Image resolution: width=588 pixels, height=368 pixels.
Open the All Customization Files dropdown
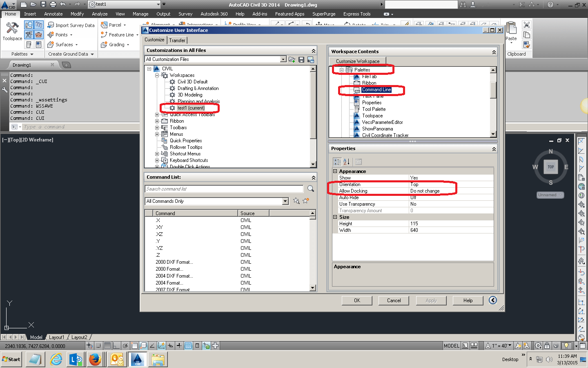click(283, 59)
